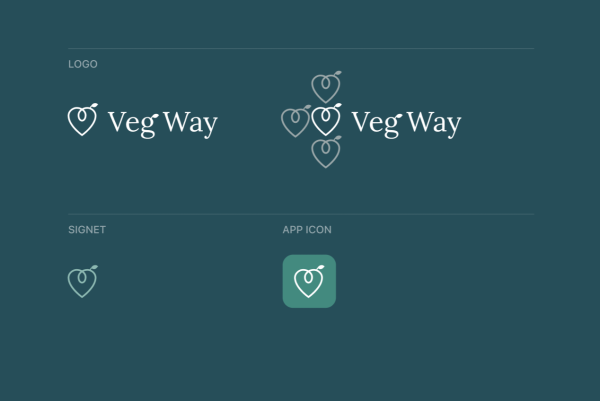Click the word Way in the right logo
The width and height of the screenshot is (600, 401).
[434, 123]
